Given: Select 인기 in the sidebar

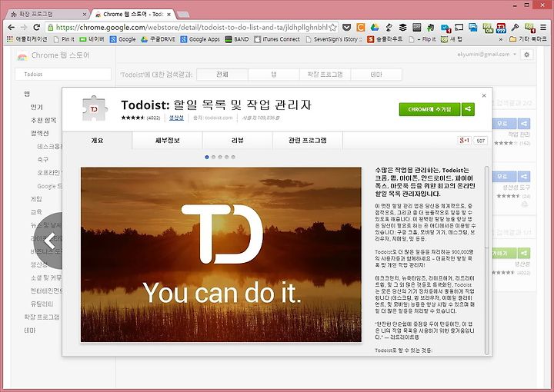Looking at the screenshot, I should click(x=37, y=107).
